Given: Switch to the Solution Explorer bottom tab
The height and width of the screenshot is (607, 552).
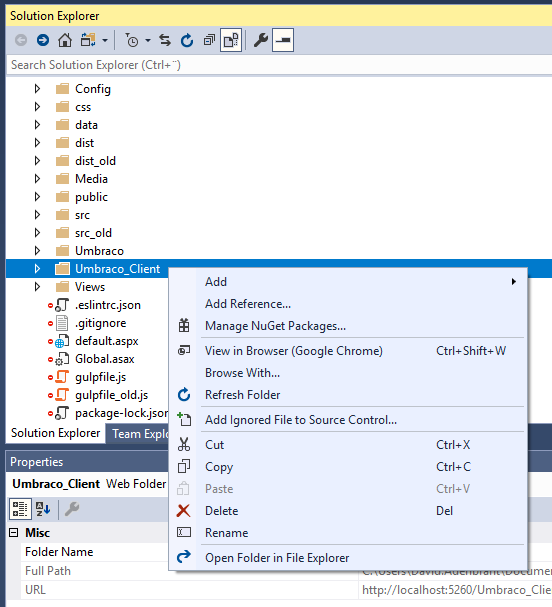Looking at the screenshot, I should tap(55, 433).
